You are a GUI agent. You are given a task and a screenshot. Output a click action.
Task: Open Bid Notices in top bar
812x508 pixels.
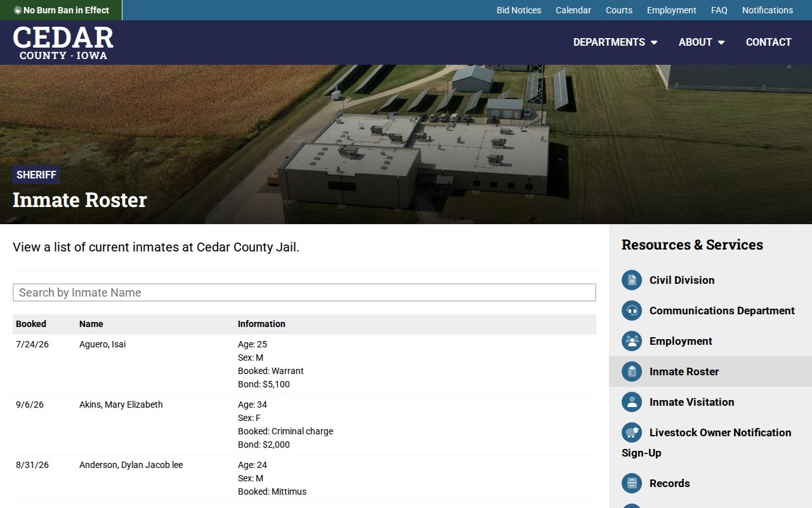click(519, 10)
